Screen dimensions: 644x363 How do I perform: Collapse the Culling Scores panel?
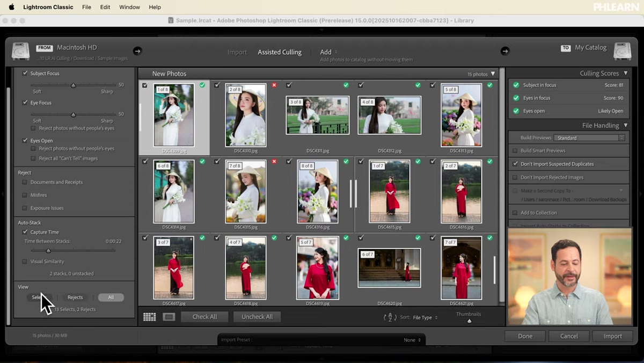(625, 73)
